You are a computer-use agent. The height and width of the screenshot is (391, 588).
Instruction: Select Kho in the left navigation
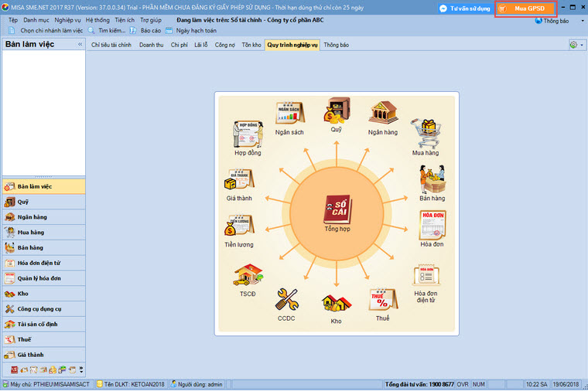(23, 294)
